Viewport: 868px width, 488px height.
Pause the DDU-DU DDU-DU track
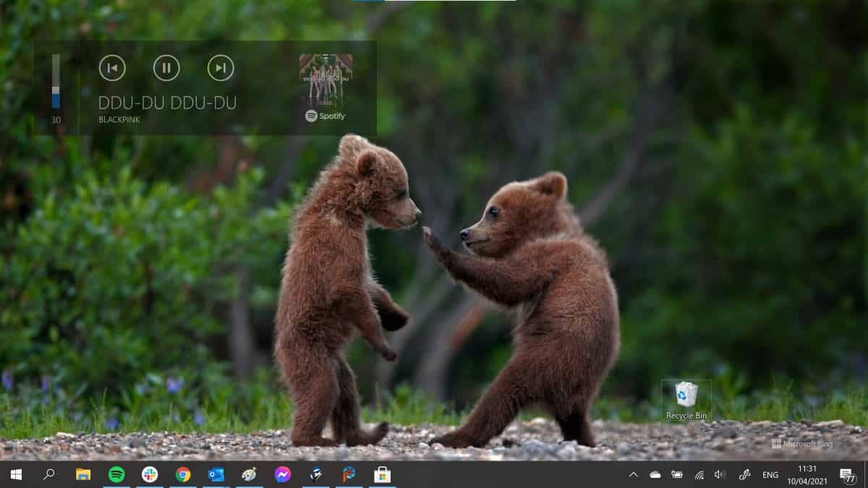(x=166, y=68)
